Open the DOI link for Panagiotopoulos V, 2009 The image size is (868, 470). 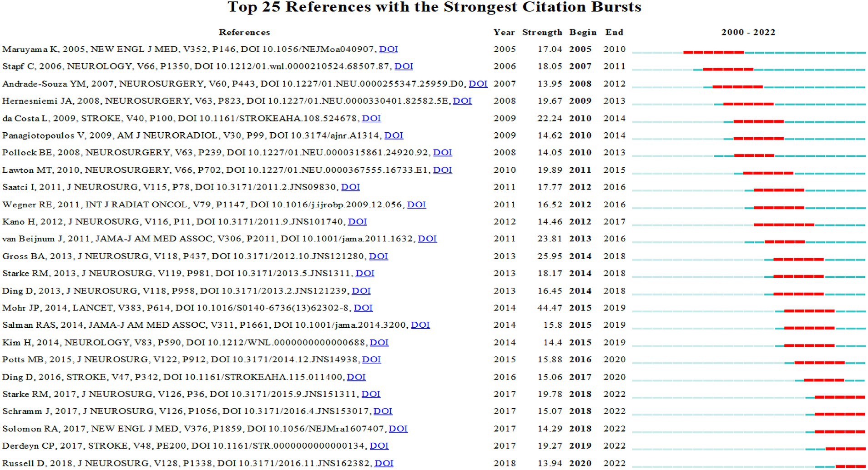pyautogui.click(x=394, y=135)
